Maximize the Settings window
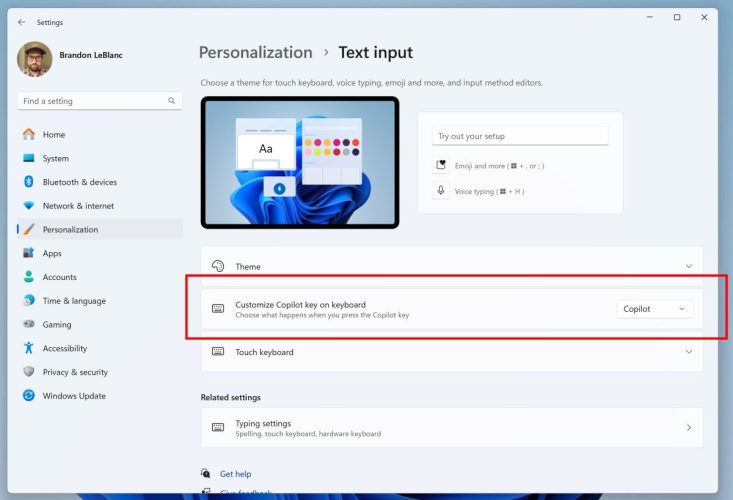The height and width of the screenshot is (500, 733). click(677, 17)
